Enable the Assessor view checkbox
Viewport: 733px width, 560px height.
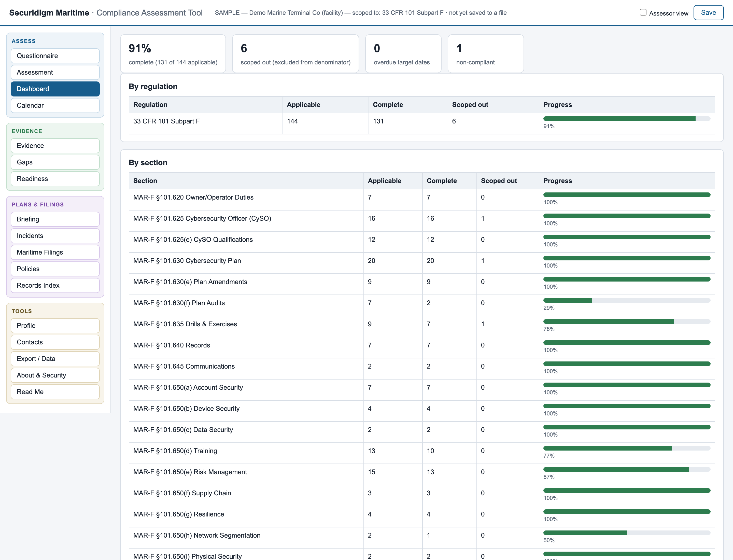[643, 12]
